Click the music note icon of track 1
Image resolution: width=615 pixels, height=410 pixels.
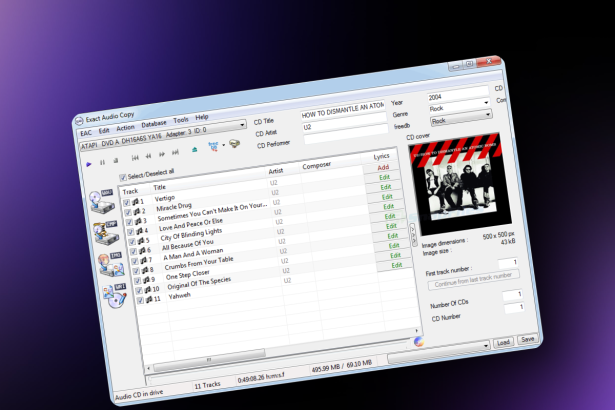(x=135, y=202)
